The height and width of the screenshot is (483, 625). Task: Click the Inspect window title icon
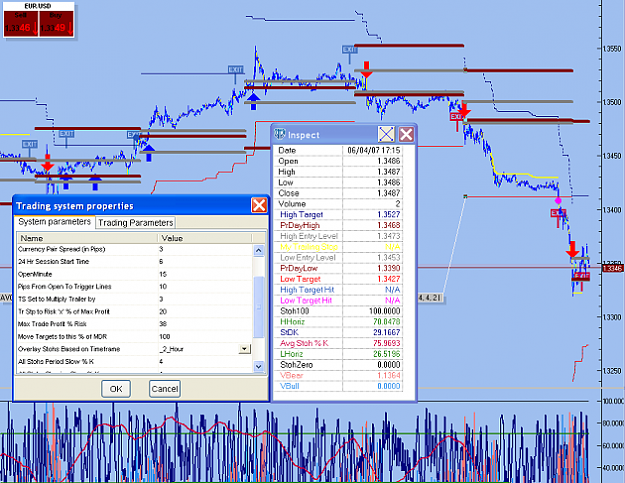[280, 134]
